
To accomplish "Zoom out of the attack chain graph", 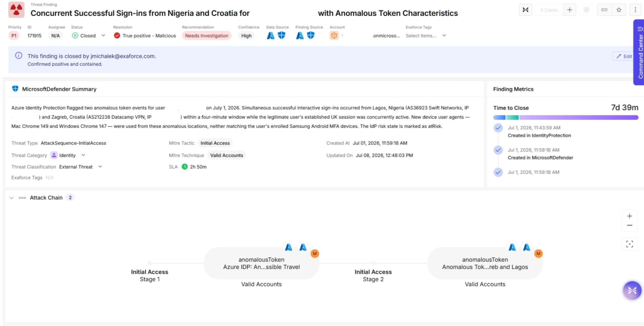I will [x=630, y=225].
